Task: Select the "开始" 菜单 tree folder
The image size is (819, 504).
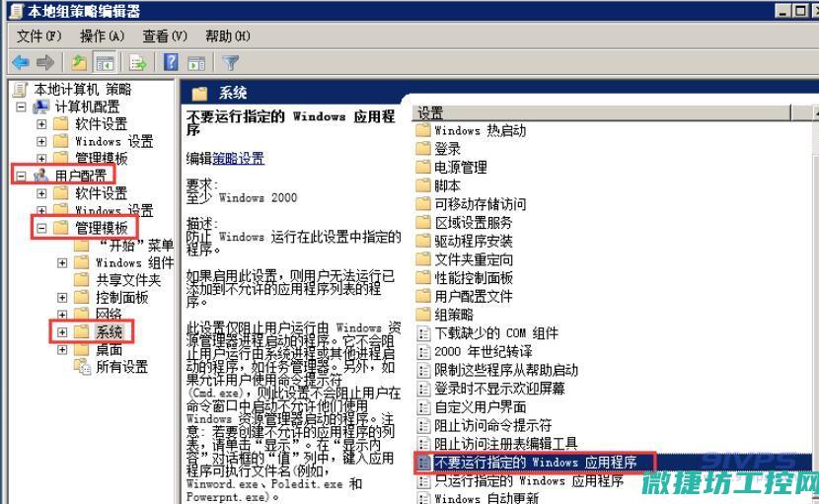Action: point(135,245)
